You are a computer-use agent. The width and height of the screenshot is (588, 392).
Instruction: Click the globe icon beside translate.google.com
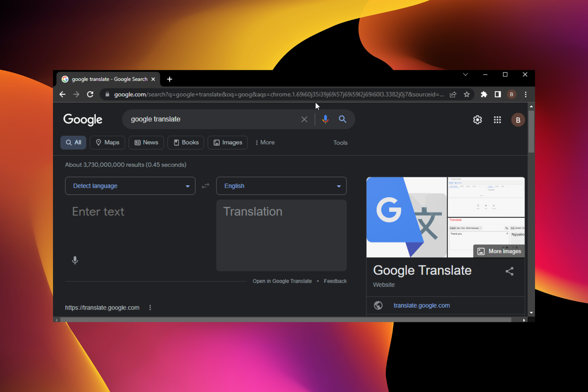click(x=378, y=305)
